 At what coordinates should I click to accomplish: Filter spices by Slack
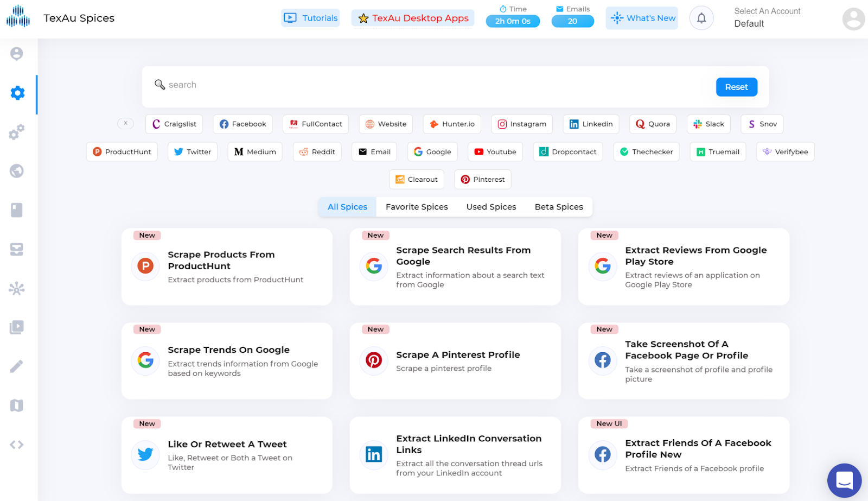[x=709, y=124]
